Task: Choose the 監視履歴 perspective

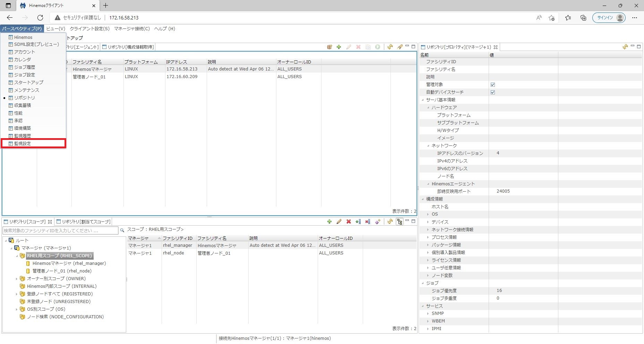Action: click(34, 136)
